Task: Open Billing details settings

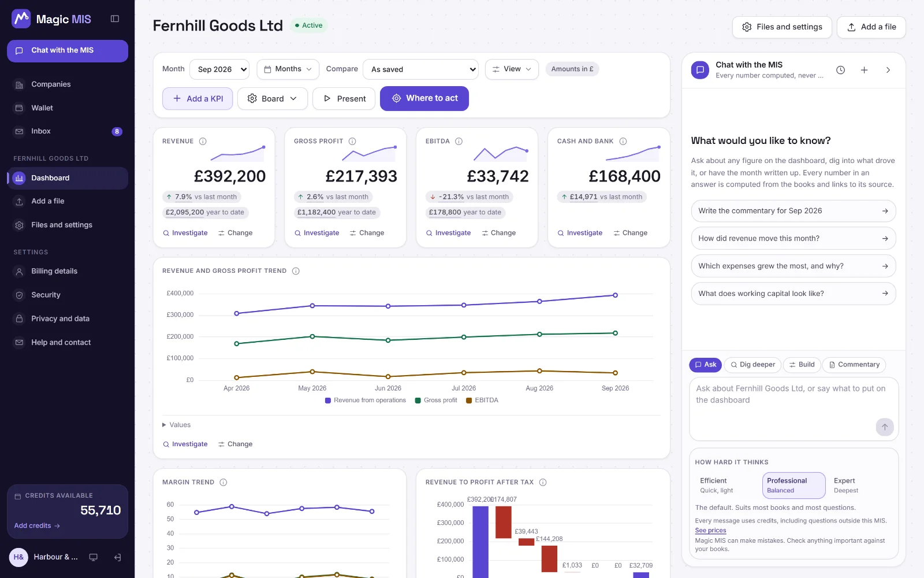Action: pos(68,271)
